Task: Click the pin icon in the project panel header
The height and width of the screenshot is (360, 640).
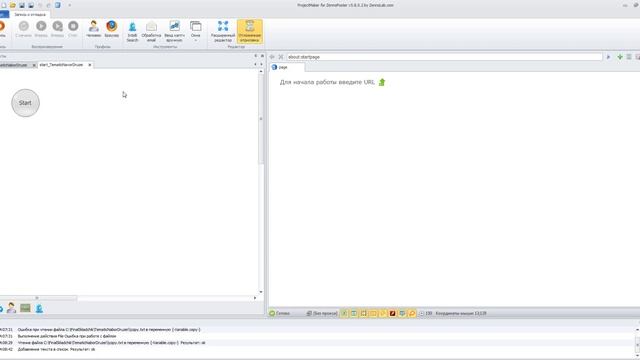Action: 256,56
